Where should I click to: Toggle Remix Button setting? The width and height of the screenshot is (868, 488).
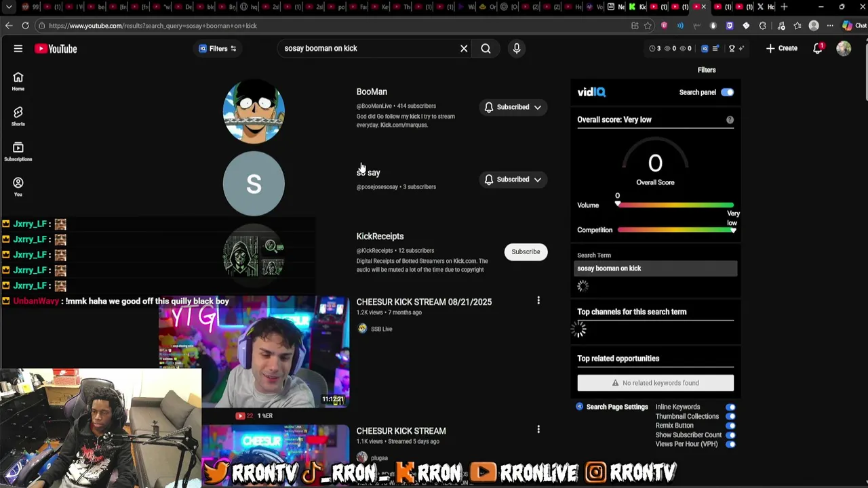pos(730,426)
